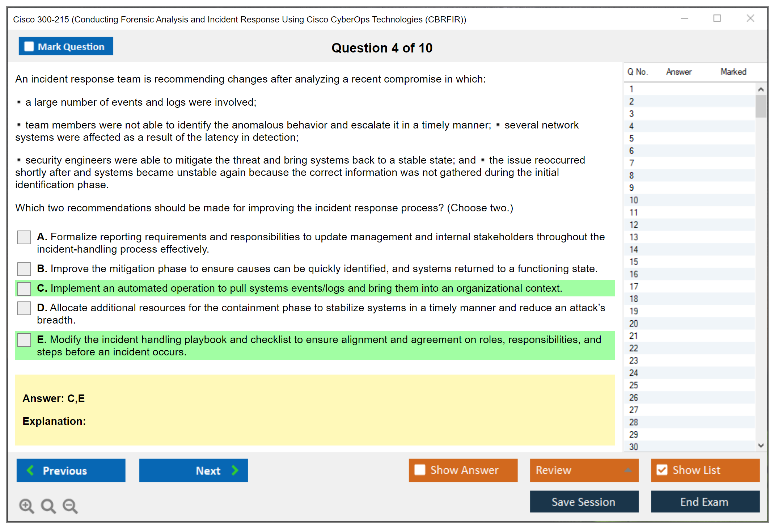Jump to question 10 in the list
The height and width of the screenshot is (532, 778).
[634, 200]
